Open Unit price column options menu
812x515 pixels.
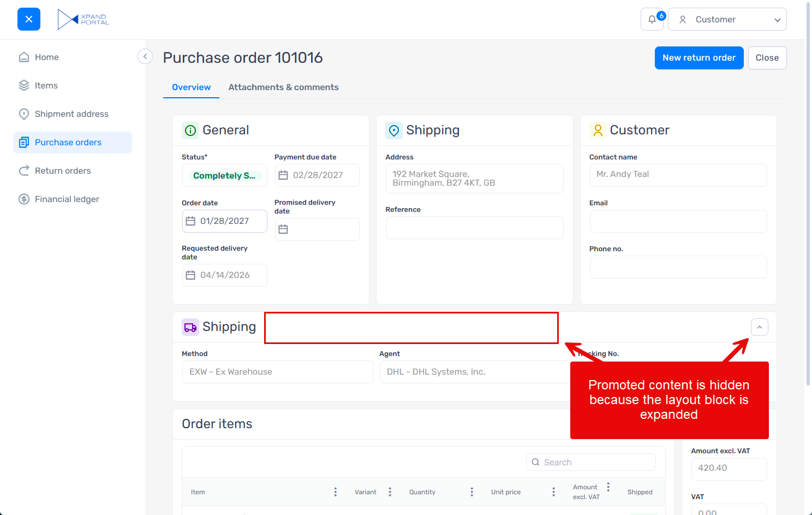click(x=553, y=492)
